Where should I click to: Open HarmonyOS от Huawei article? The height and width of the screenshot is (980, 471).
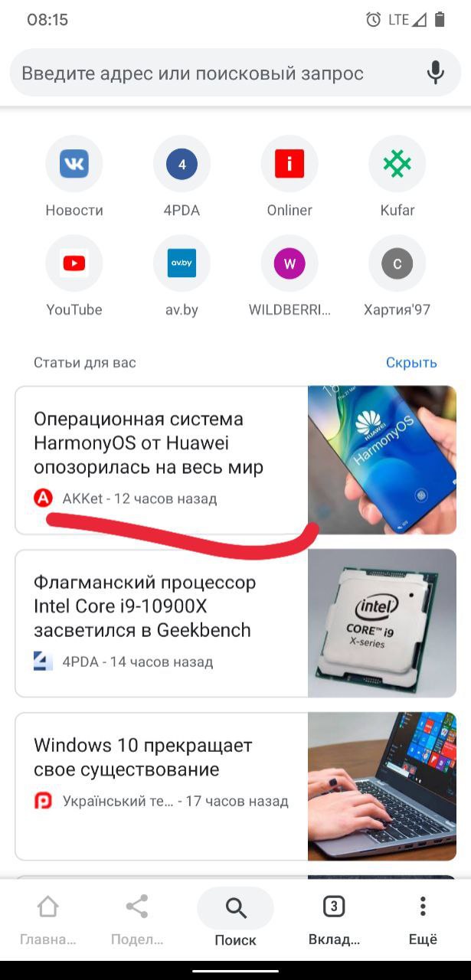pos(149,443)
